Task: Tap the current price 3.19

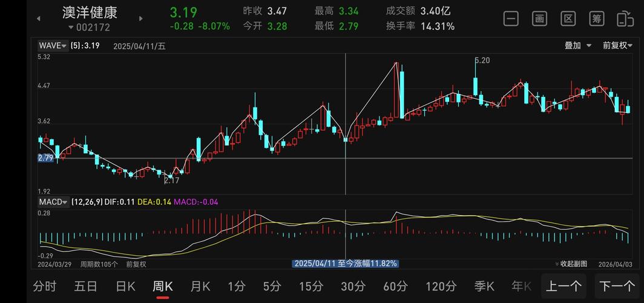Action: pyautogui.click(x=183, y=12)
